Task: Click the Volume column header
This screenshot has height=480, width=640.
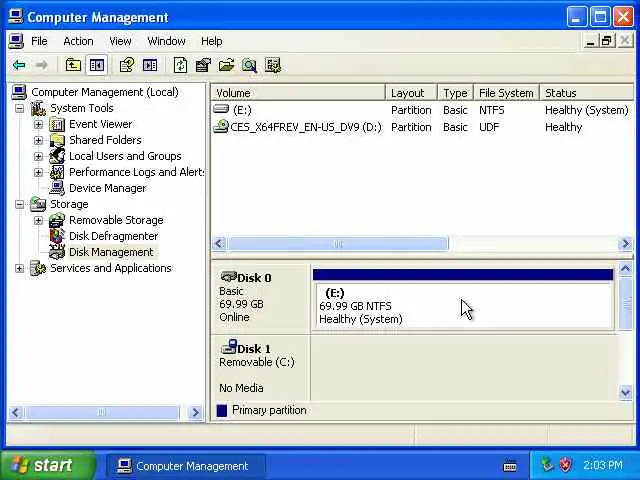Action: [298, 93]
